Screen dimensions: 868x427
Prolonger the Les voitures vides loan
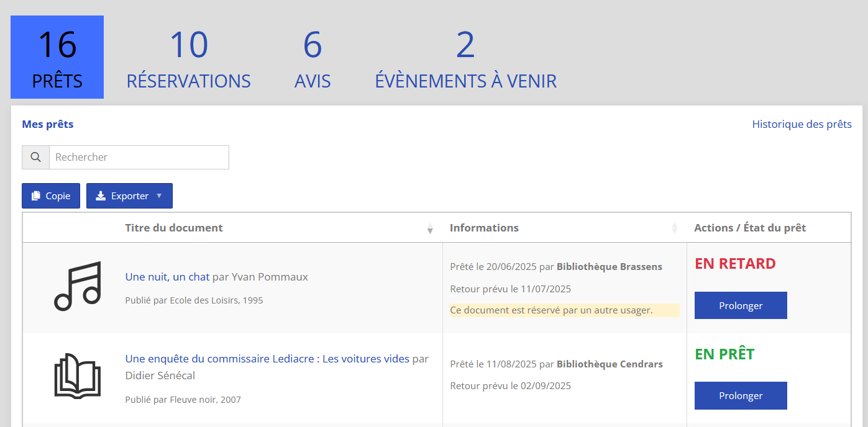(x=741, y=396)
